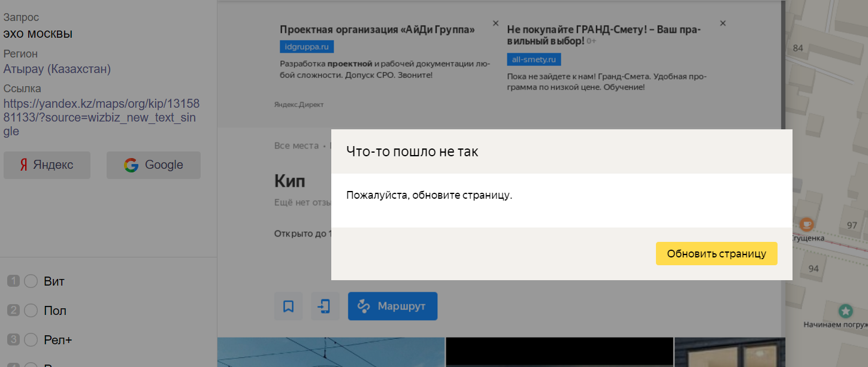
Task: Close the ГРАНД-Смета advertisement
Action: (x=723, y=23)
